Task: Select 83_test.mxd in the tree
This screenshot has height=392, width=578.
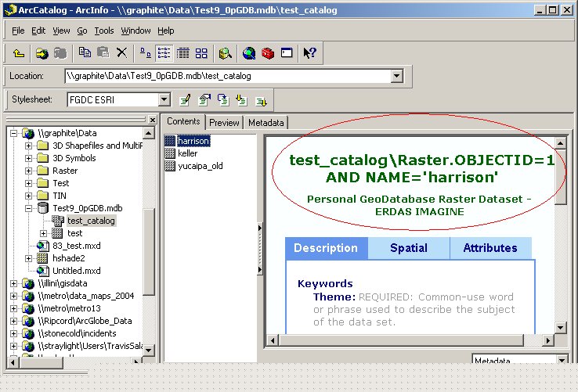Action: click(x=76, y=246)
